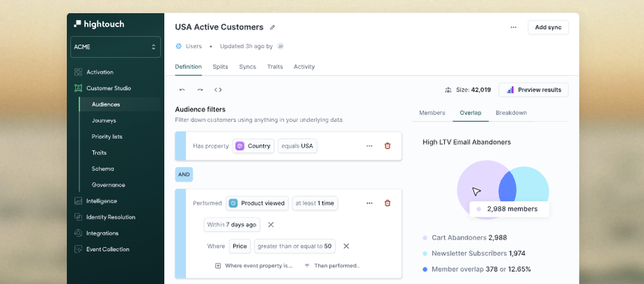Edit greater than or equal to 50

294,246
